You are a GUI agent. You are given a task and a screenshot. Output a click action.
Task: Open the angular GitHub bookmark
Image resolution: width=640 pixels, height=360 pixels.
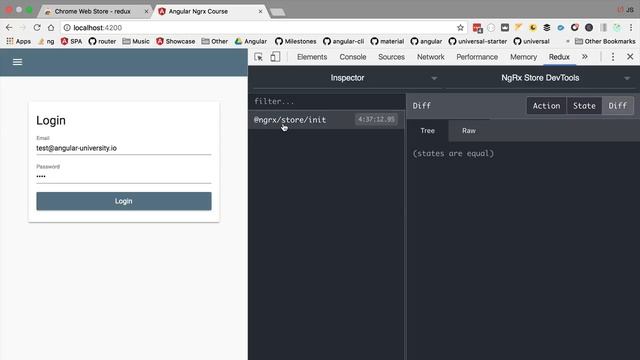(426, 41)
